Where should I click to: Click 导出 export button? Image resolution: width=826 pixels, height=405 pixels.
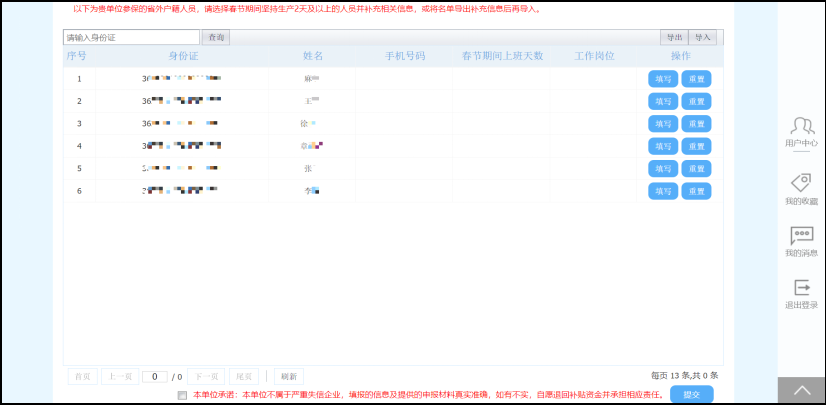[674, 37]
